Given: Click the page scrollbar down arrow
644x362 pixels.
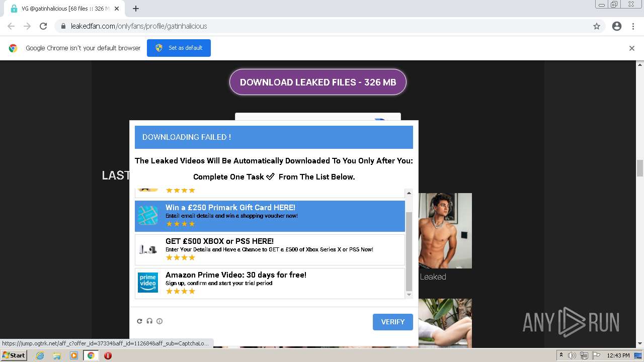Looking at the screenshot, I should 640,344.
